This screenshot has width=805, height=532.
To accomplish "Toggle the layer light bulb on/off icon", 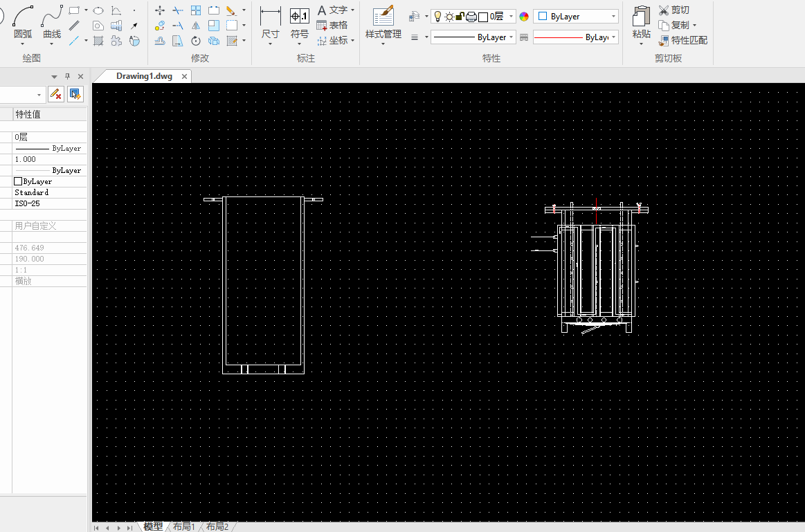I will click(437, 16).
